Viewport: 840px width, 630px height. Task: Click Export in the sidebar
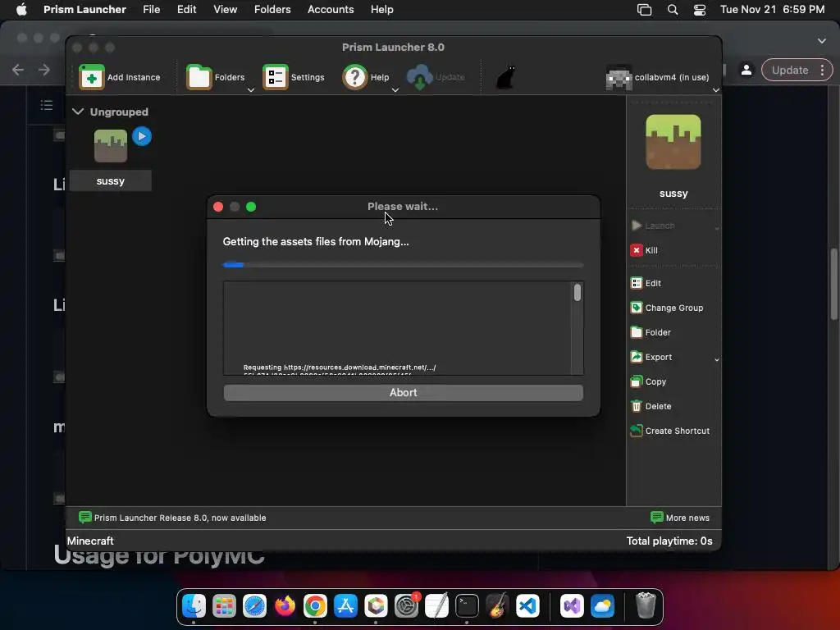651,357
